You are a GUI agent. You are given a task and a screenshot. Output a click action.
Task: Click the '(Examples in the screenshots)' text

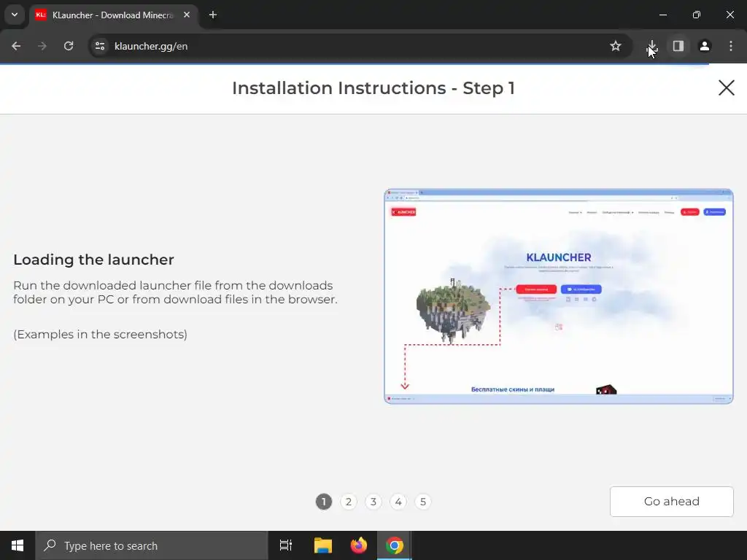pyautogui.click(x=101, y=334)
